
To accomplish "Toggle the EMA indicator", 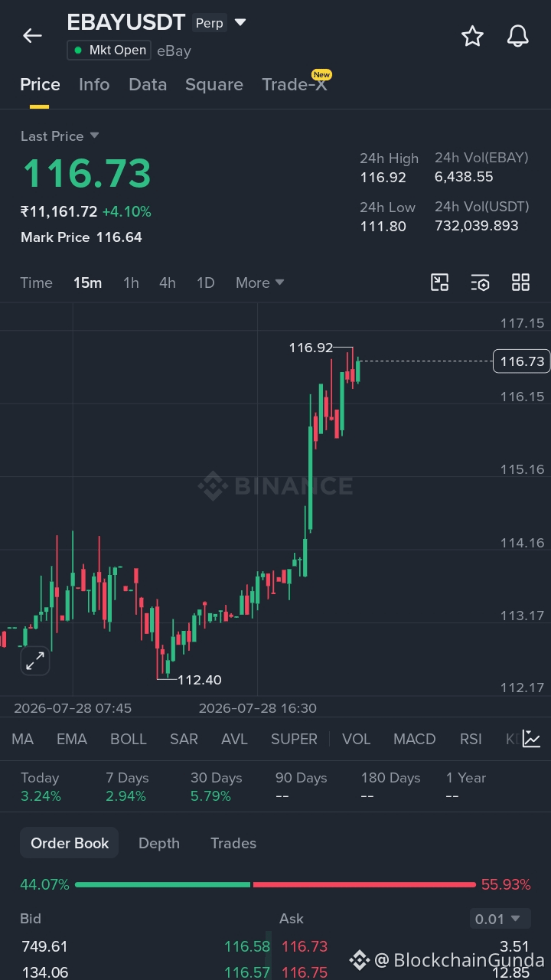I will tap(72, 739).
